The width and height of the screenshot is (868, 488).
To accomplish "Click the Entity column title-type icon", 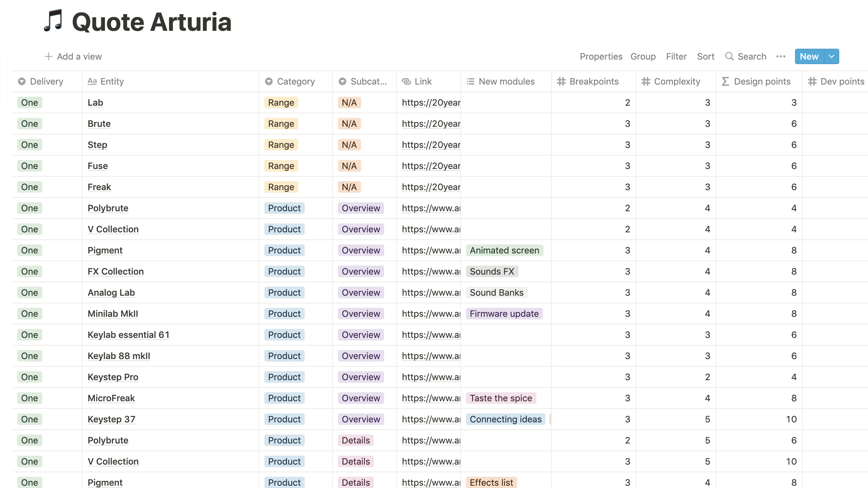I will click(92, 81).
